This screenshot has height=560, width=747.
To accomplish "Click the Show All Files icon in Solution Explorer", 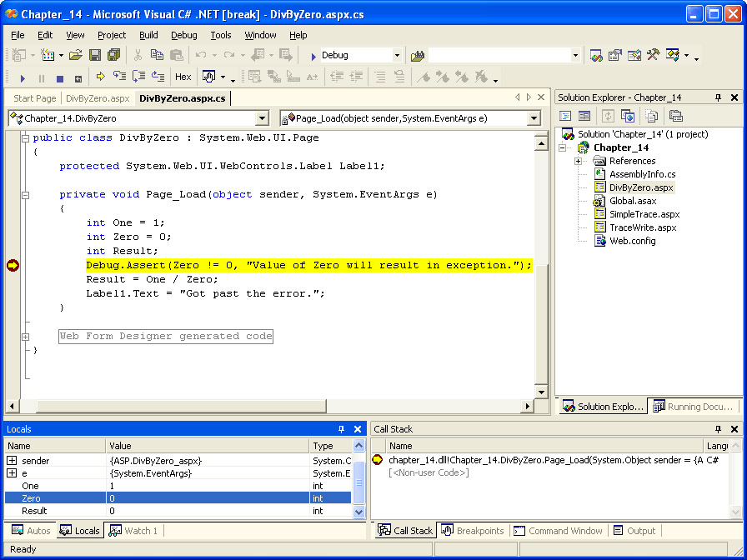I will 652,116.
